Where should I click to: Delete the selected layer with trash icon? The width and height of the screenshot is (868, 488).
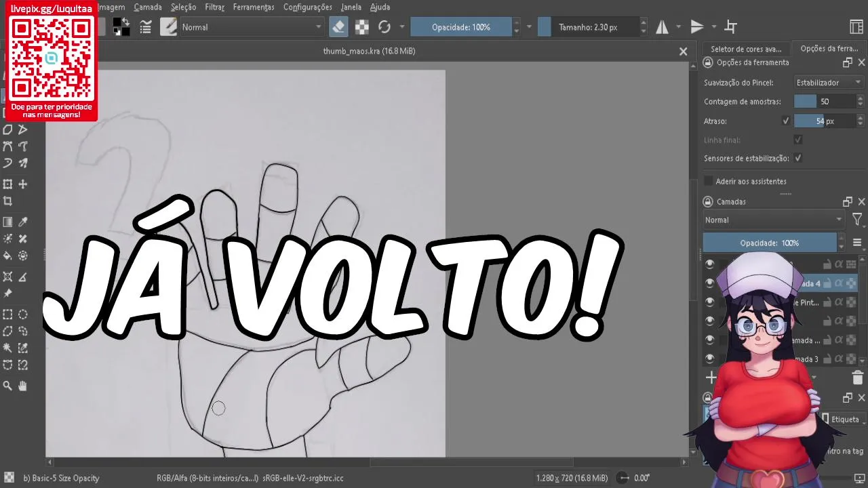[x=857, y=378]
